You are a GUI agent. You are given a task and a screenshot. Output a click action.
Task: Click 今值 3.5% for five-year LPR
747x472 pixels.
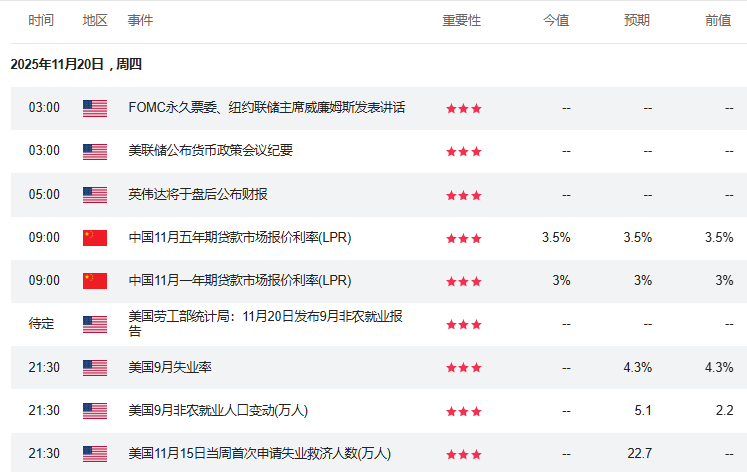click(x=556, y=237)
